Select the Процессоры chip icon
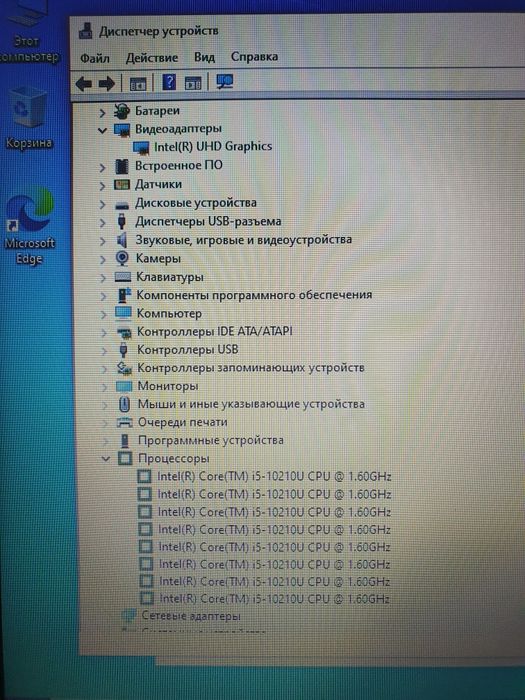Viewport: 525px width, 700px height. pyautogui.click(x=125, y=458)
